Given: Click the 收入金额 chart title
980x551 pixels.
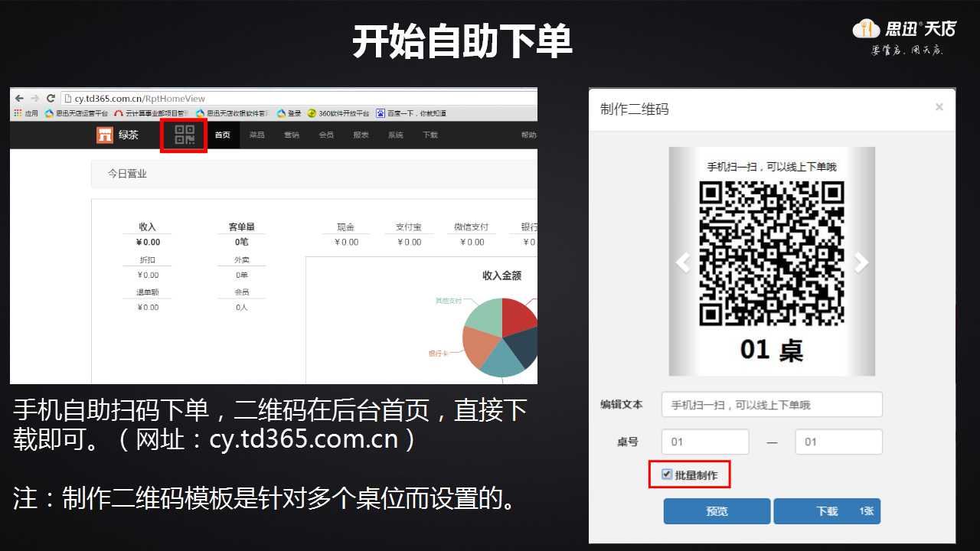Looking at the screenshot, I should 501,275.
